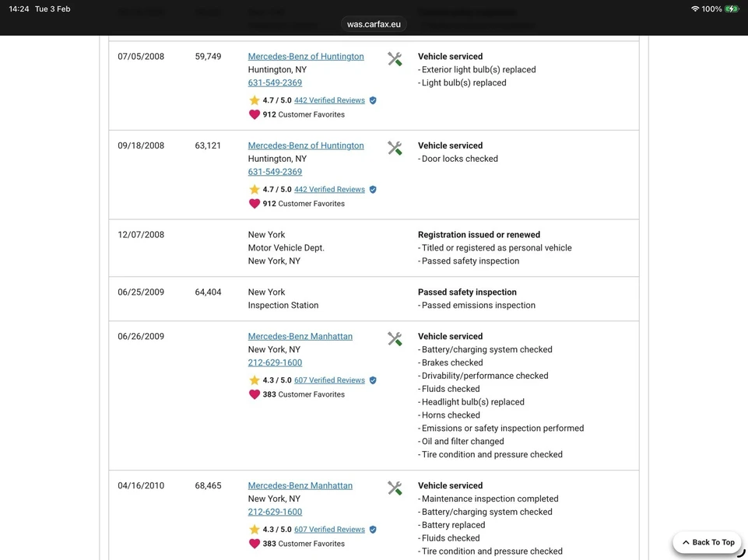Screen dimensions: 748x560
Task: Select the date 06/26/2009
Action: 141,336
